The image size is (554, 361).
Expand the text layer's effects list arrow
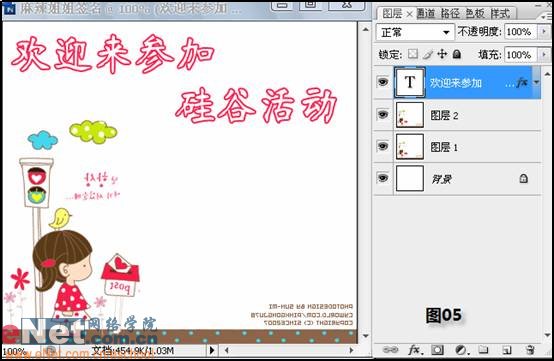[x=536, y=83]
